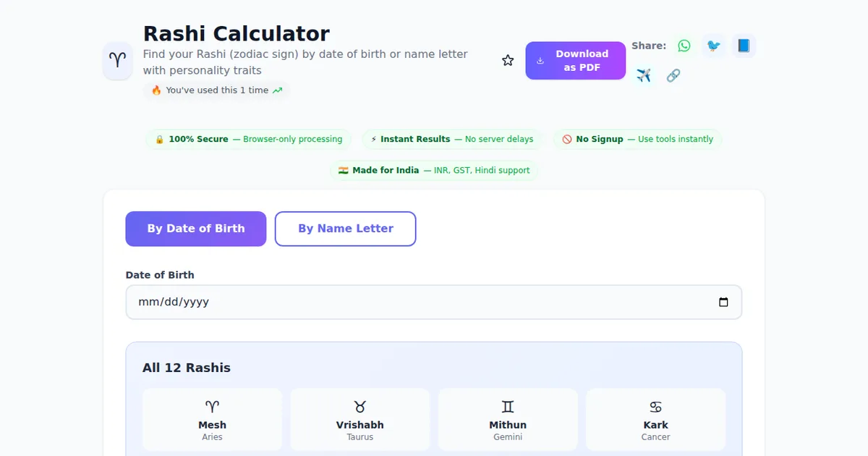Click the No Signup badge

point(637,139)
